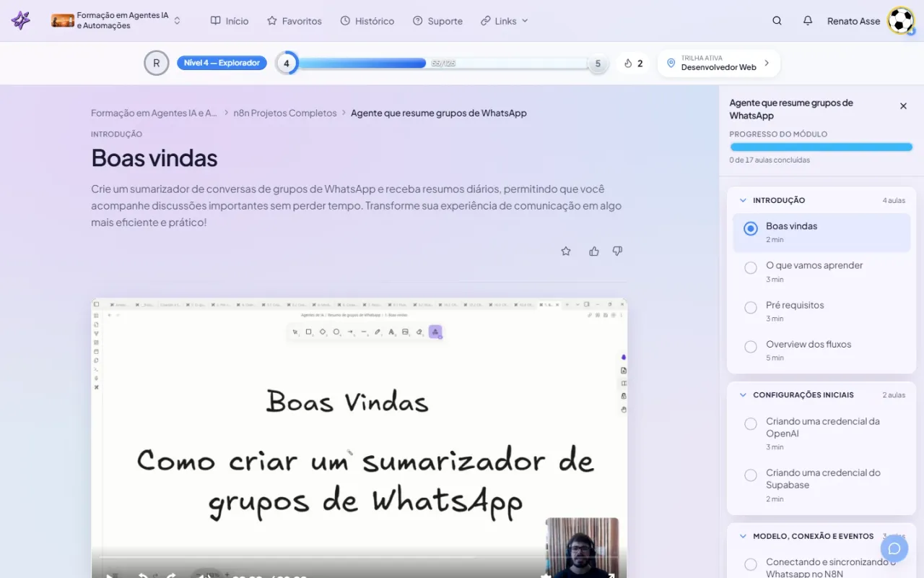Click the soccer ball profile avatar
Image resolution: width=924 pixels, height=578 pixels.
[900, 21]
